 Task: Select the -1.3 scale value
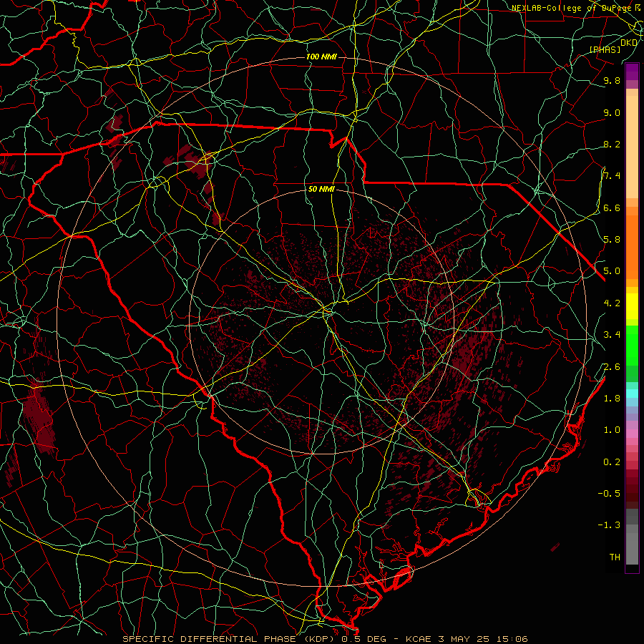(x=609, y=525)
